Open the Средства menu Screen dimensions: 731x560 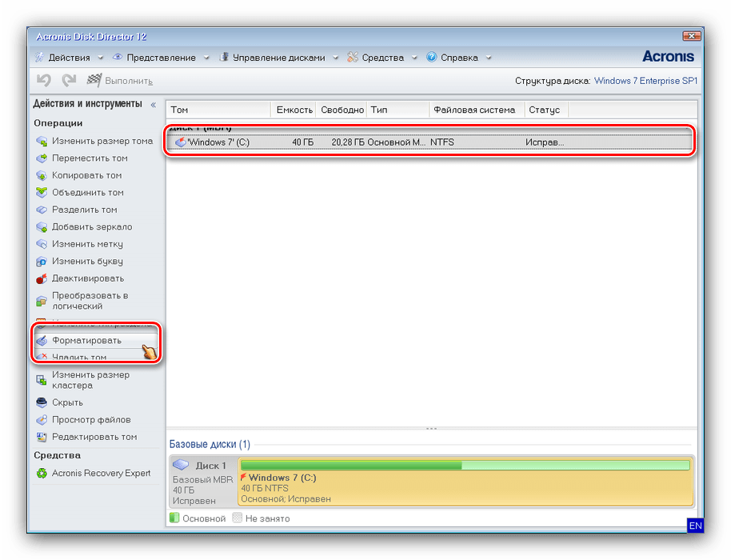coord(383,58)
